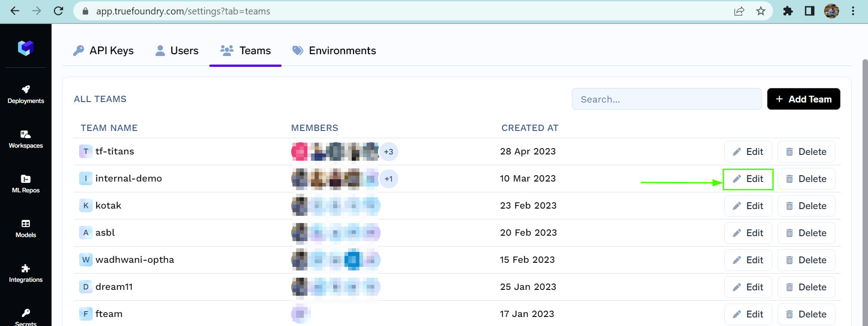
Task: Delete the dream11 team
Action: pyautogui.click(x=807, y=287)
